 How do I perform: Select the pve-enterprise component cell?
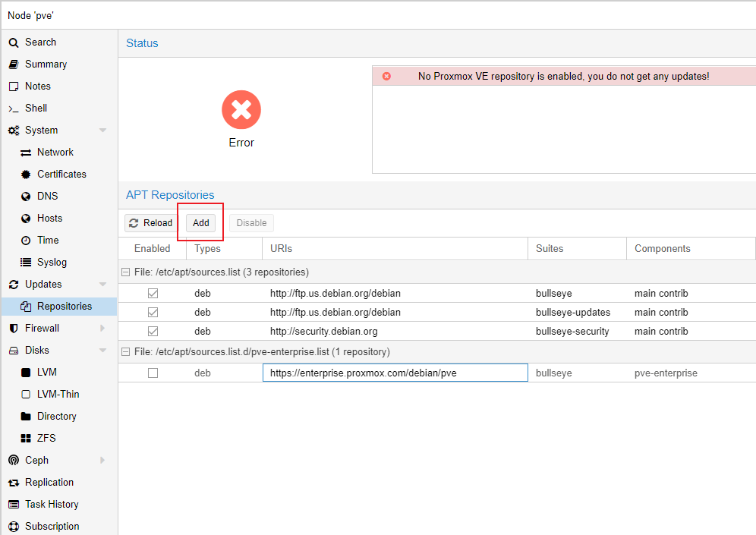click(x=691, y=373)
